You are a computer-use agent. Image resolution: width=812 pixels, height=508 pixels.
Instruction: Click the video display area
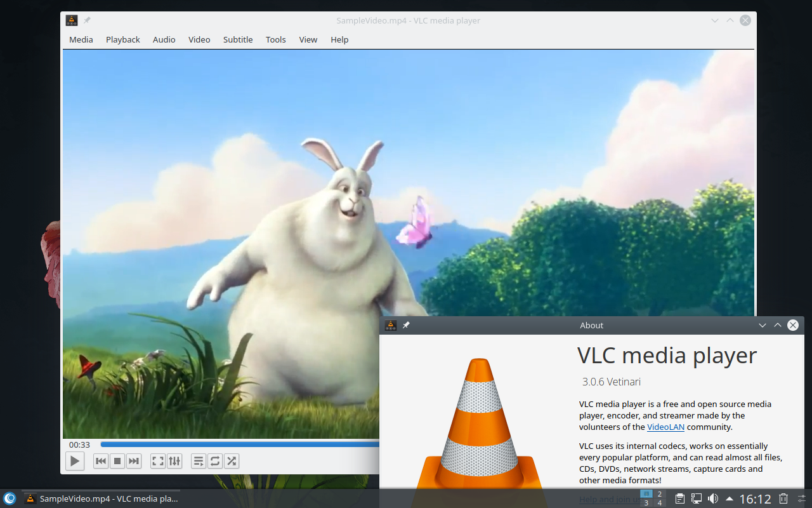409,244
